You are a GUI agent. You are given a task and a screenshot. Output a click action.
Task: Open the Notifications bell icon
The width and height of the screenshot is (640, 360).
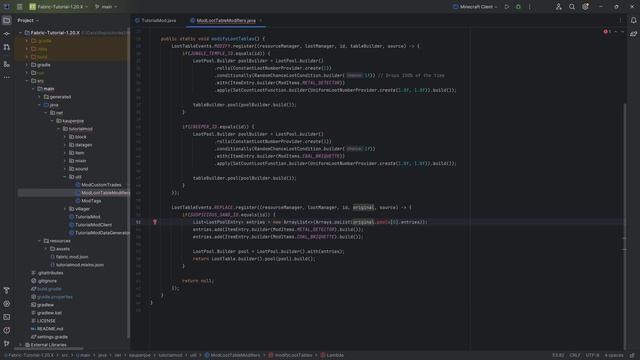[x=633, y=20]
